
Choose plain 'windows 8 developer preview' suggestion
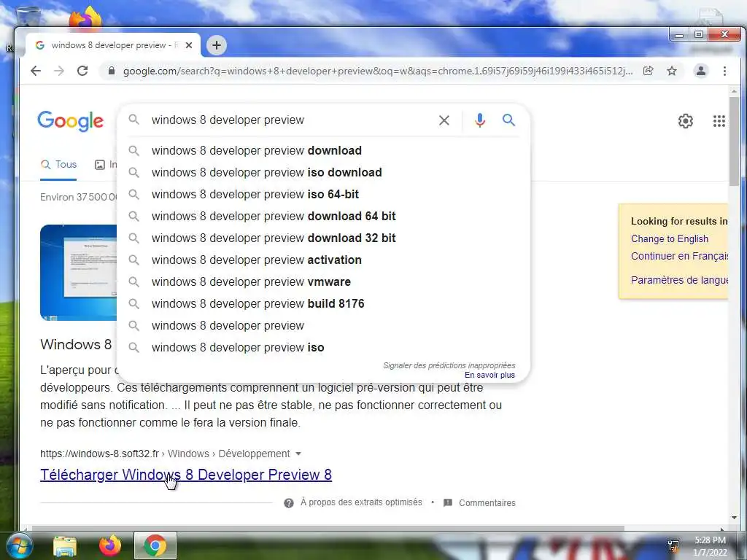pyautogui.click(x=323, y=326)
